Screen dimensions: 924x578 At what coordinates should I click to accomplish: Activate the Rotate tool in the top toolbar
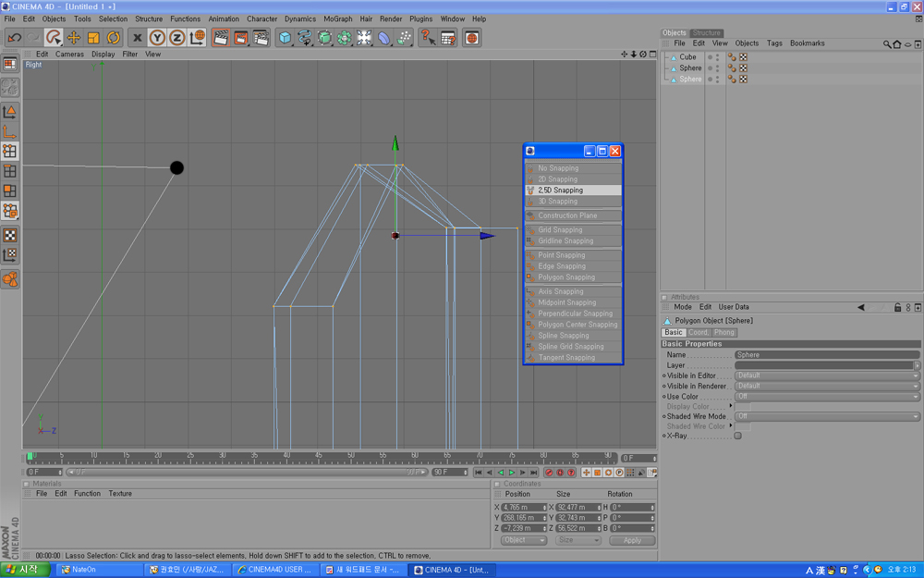(113, 38)
